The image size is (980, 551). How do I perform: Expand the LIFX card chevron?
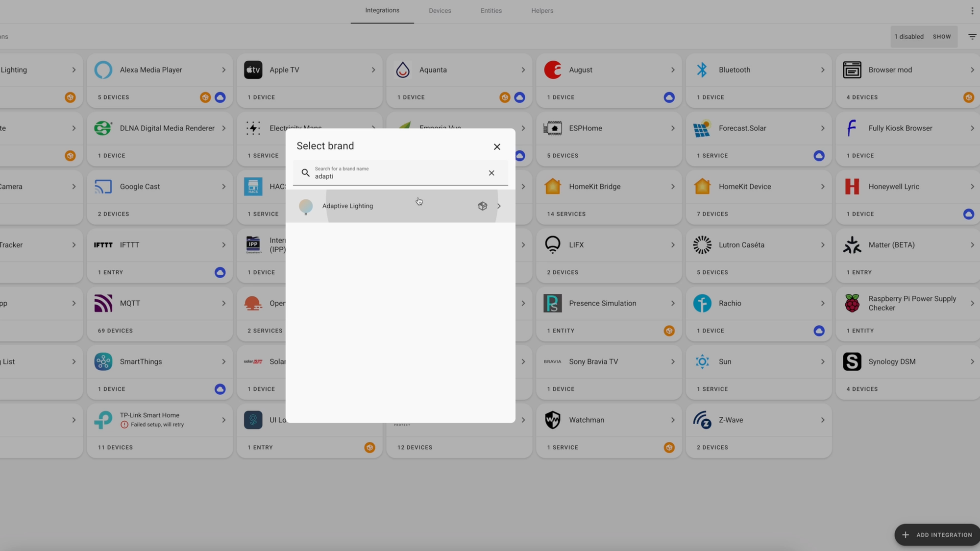click(673, 245)
